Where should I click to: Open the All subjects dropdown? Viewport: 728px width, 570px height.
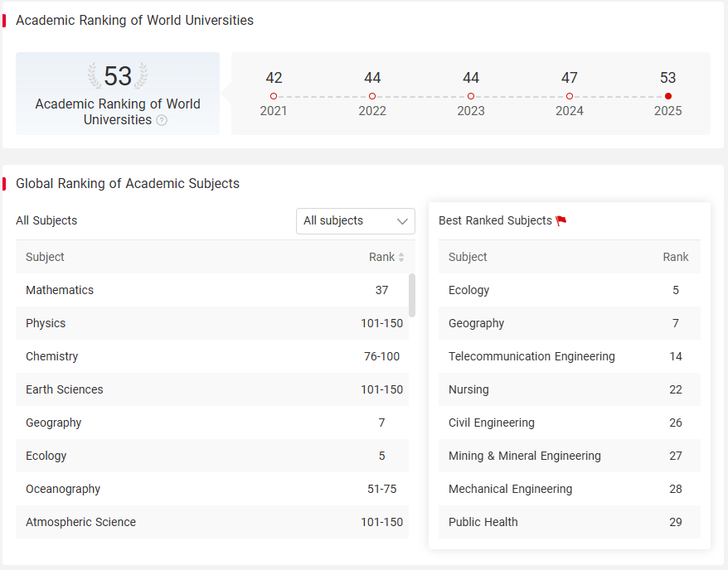[x=356, y=221]
